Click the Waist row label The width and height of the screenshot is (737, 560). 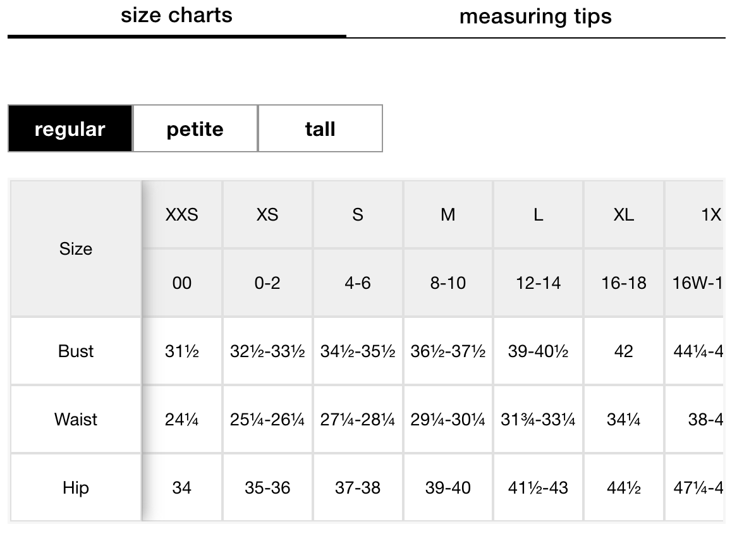pos(75,419)
